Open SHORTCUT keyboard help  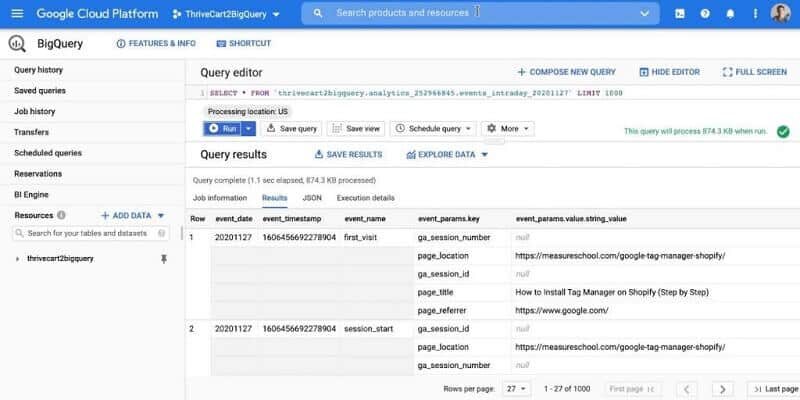[244, 44]
